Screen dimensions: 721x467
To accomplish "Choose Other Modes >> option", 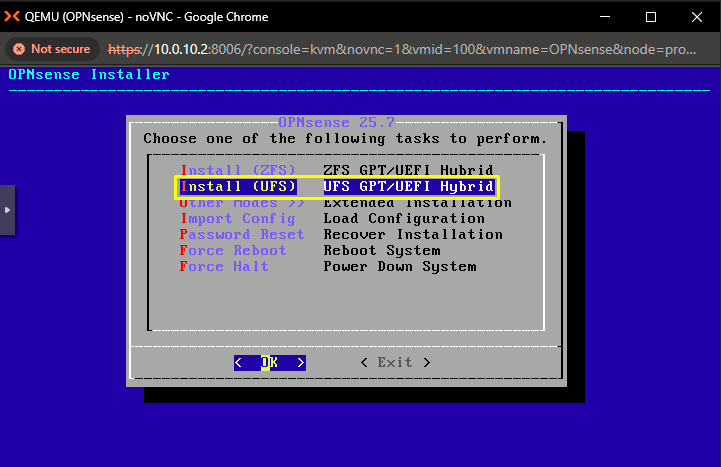I will (242, 203).
